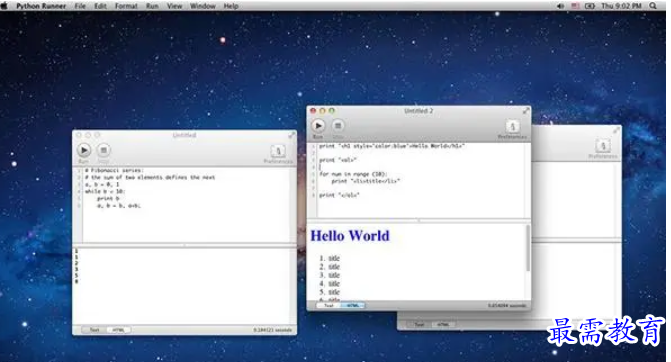Screen dimensions: 671x362
Task: Click execution time in Untitled status bar
Action: 273,330
